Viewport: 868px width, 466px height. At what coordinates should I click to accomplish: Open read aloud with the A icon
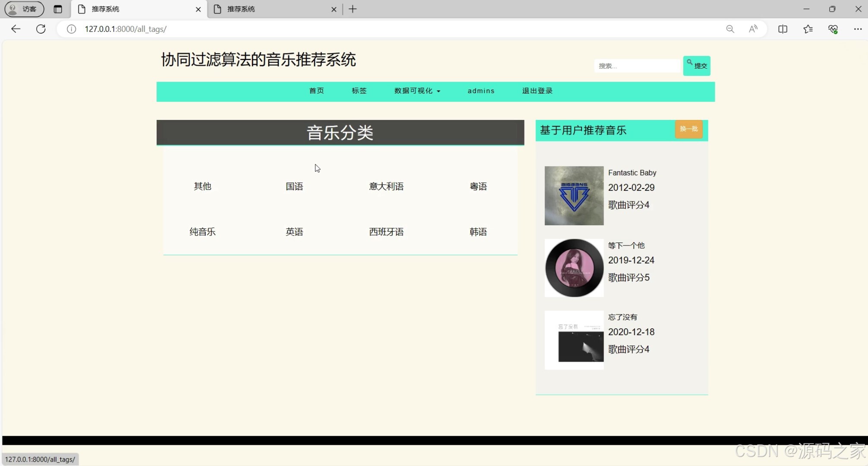click(x=753, y=29)
